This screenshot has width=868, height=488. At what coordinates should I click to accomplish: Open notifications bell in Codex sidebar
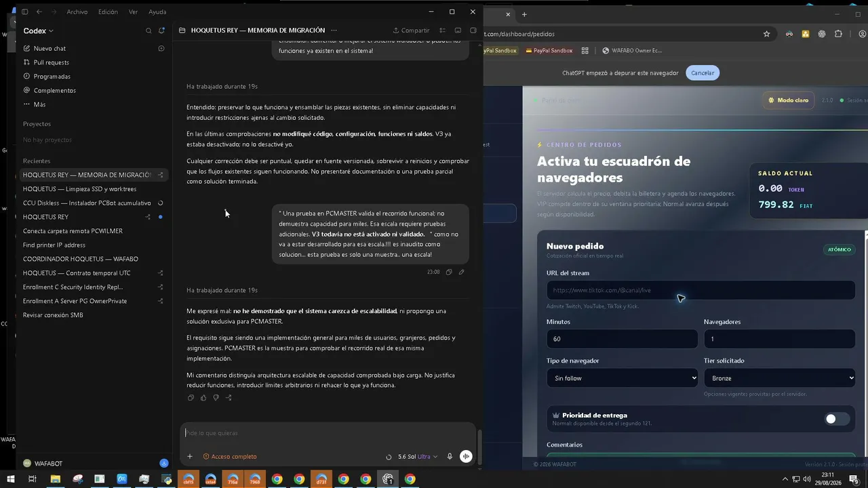point(161,30)
